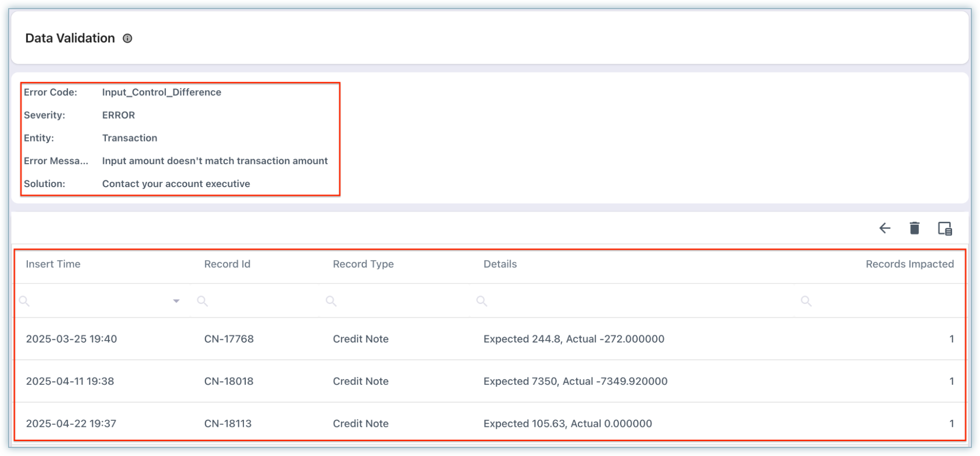Sort by Insert Time column header

click(53, 264)
